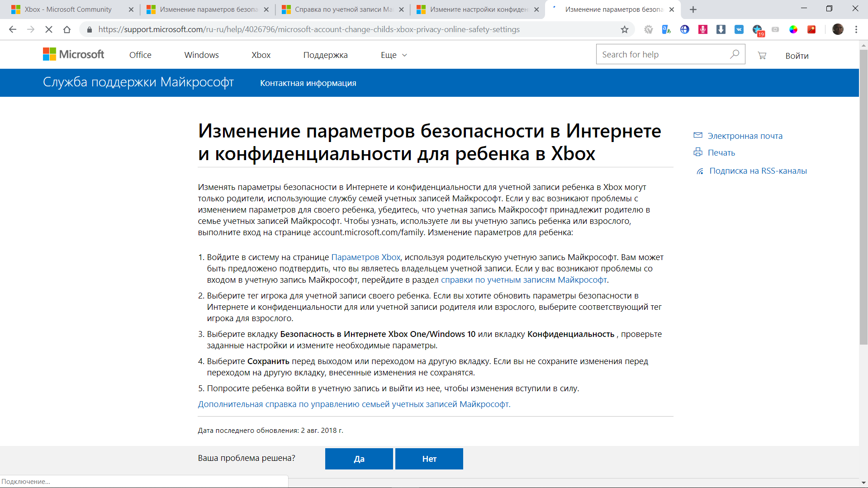The width and height of the screenshot is (868, 488).
Task: Open Электронная почта share link
Action: (x=745, y=136)
